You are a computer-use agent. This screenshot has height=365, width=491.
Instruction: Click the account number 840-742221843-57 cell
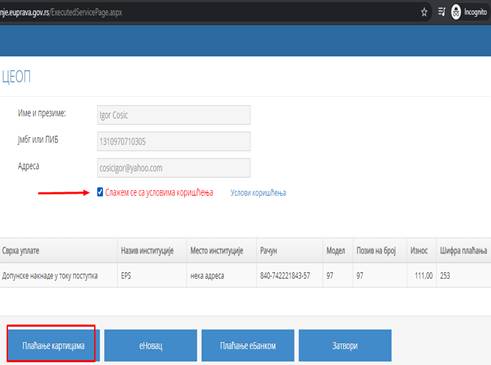point(285,276)
